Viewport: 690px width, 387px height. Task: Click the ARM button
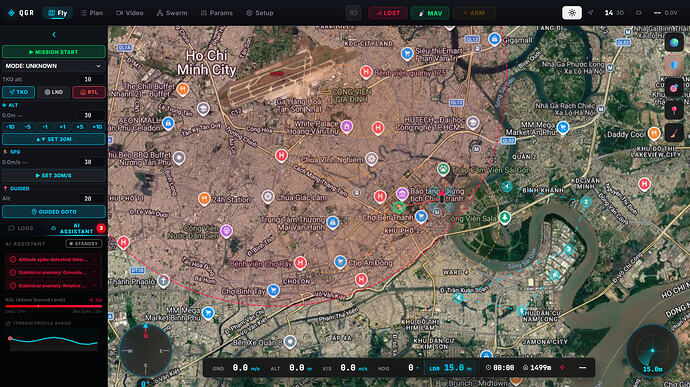474,13
